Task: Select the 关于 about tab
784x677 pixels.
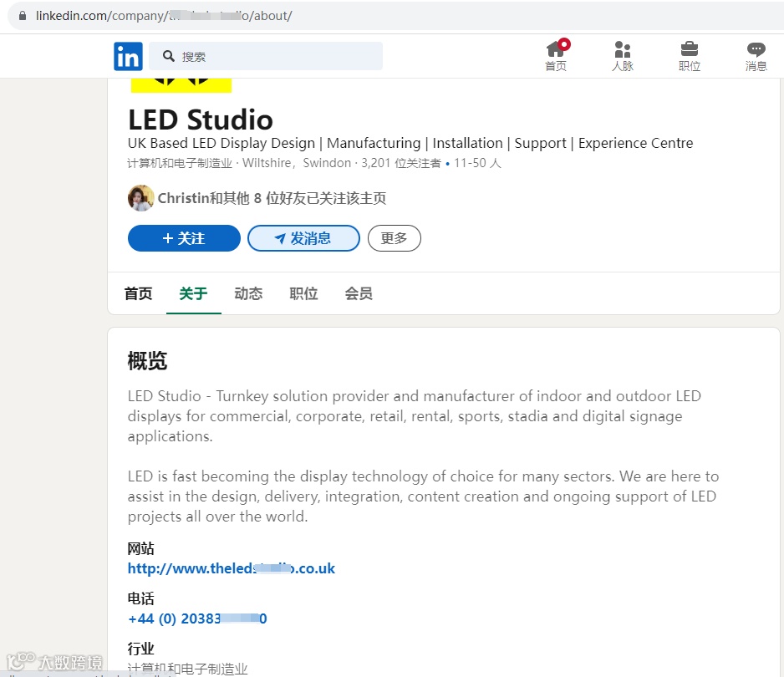Action: 194,293
